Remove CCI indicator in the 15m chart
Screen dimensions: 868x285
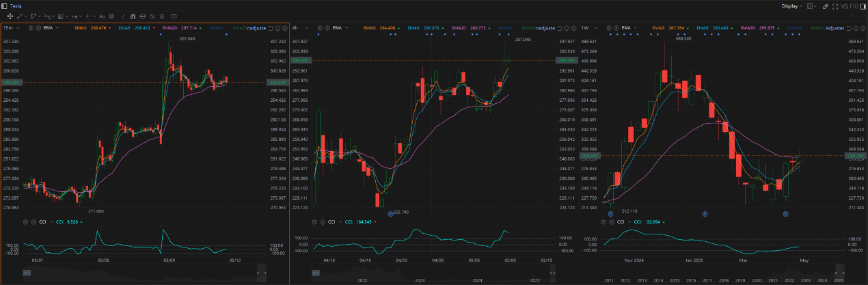click(32, 221)
